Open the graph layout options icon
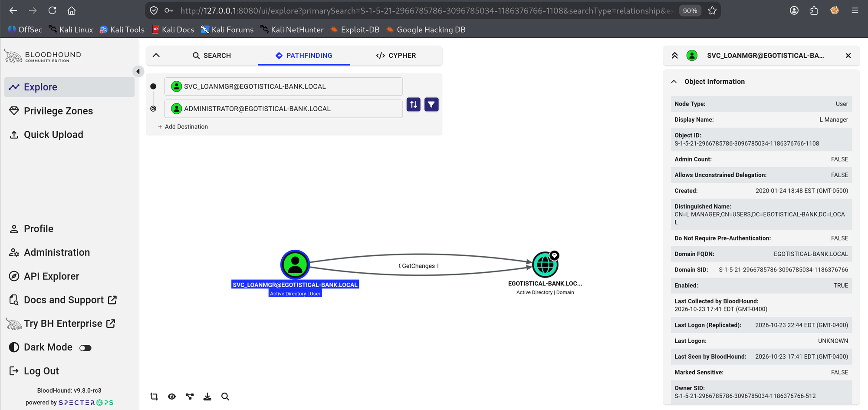Screen dimensions: 868x410 pyautogui.click(x=190, y=397)
